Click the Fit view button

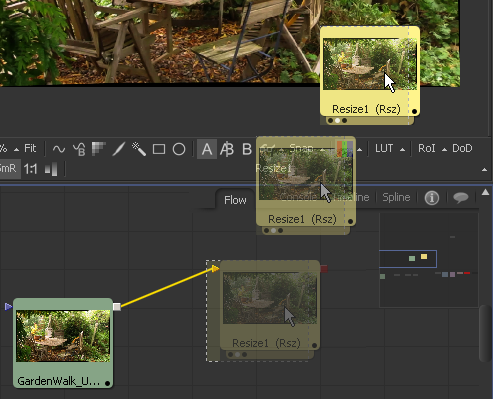(30, 148)
